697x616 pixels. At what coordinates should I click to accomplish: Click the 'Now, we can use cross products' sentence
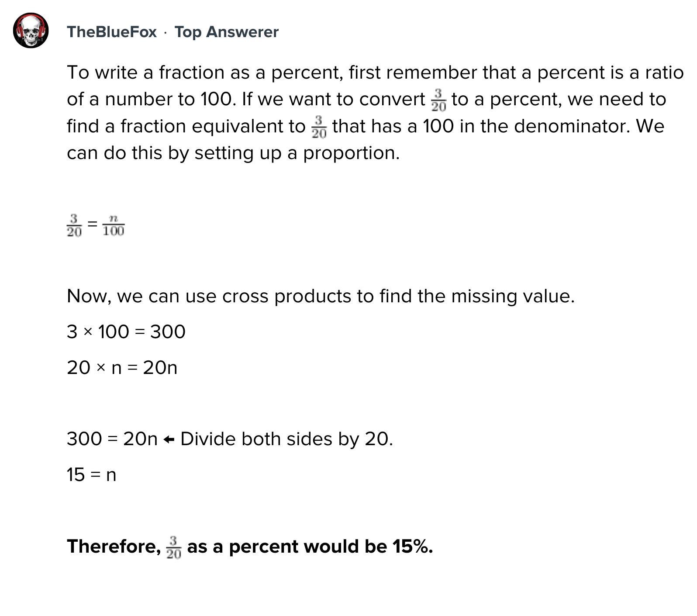(x=320, y=296)
